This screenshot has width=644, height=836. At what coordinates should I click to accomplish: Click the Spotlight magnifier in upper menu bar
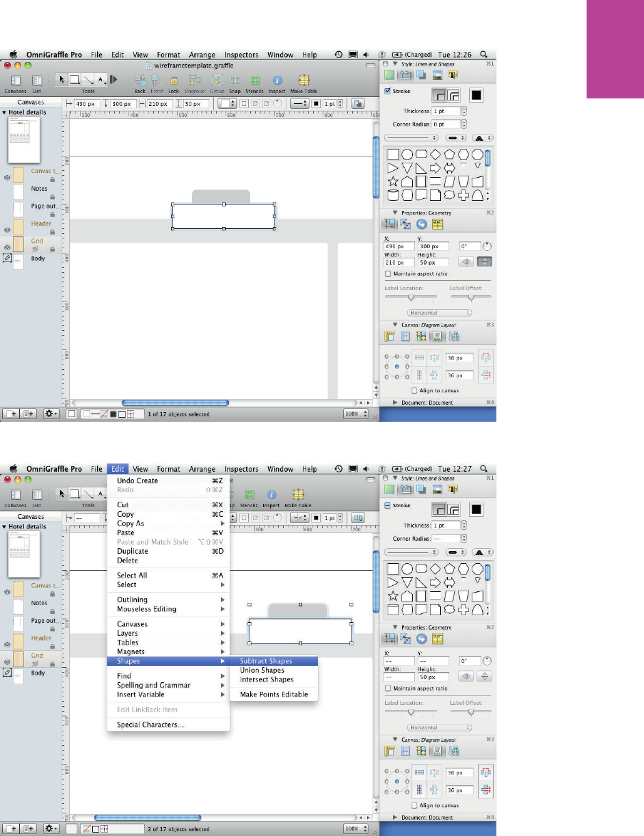tap(484, 55)
